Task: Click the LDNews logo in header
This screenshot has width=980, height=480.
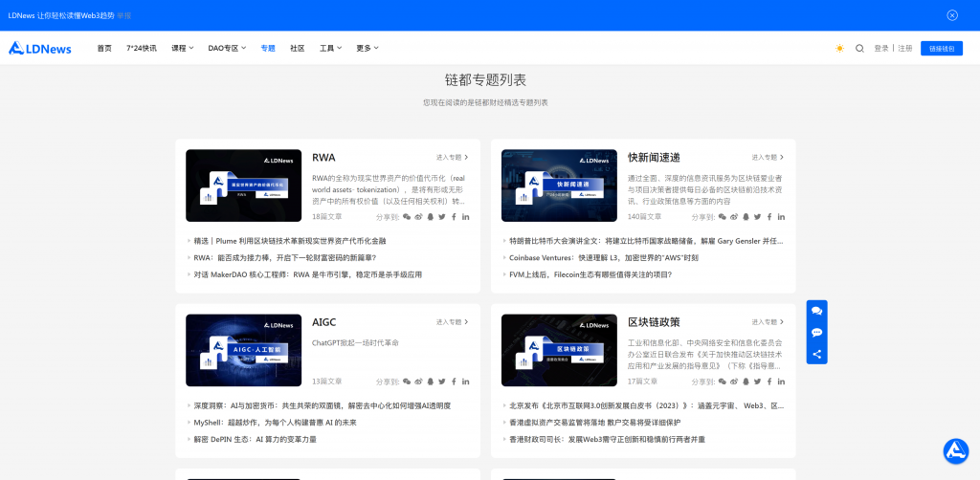Action: click(x=40, y=48)
